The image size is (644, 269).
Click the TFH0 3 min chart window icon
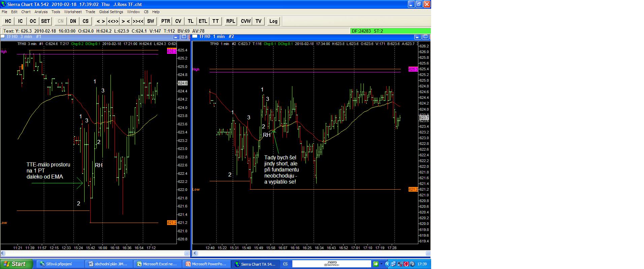pyautogui.click(x=3, y=37)
